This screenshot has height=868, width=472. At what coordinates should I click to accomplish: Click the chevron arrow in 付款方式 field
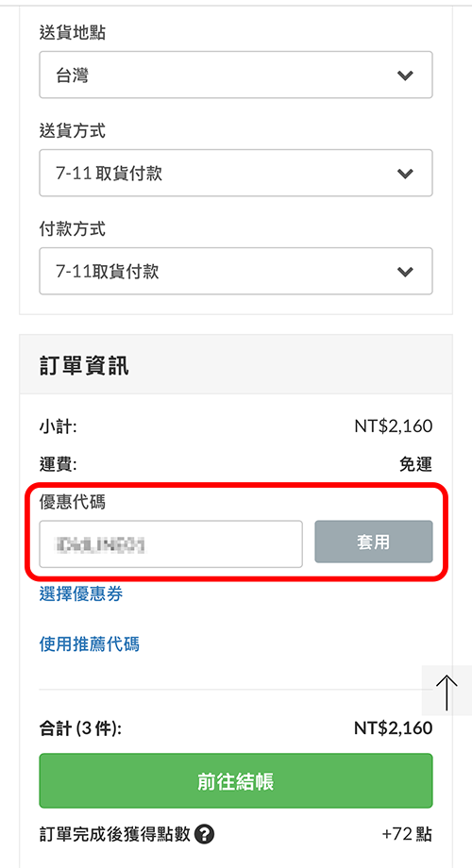coord(406,272)
